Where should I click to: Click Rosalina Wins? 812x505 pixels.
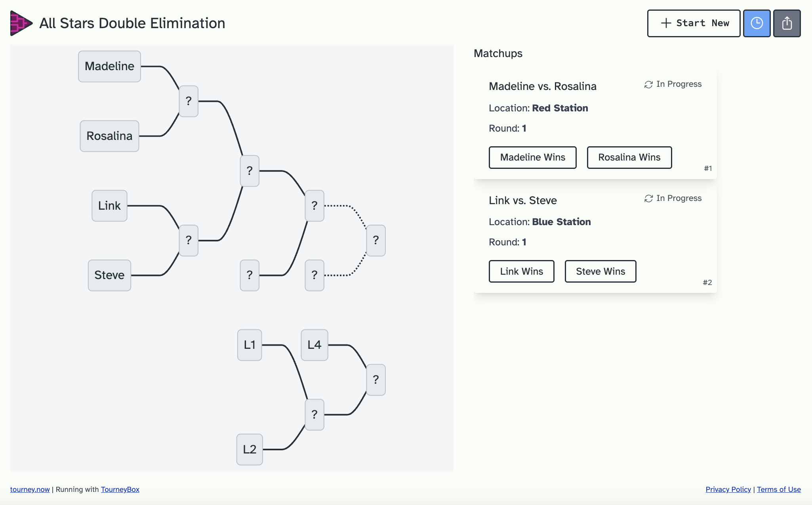coord(629,157)
